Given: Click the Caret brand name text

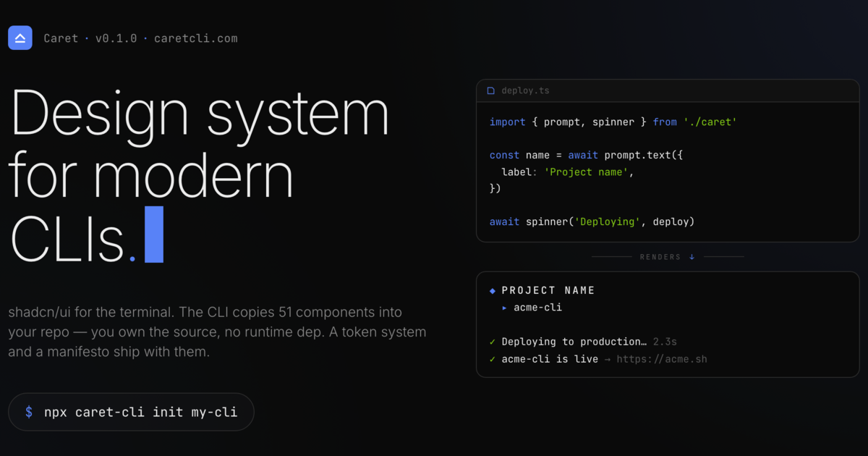Looking at the screenshot, I should (x=61, y=38).
